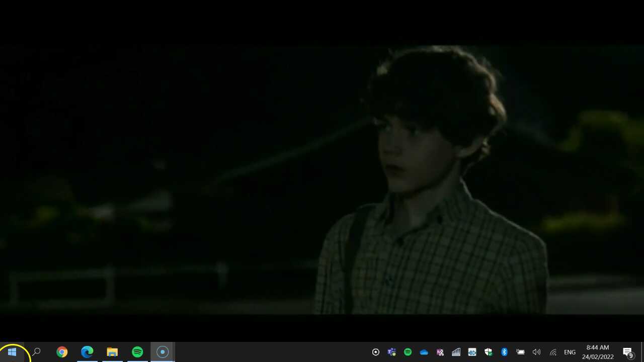Open OneDrive from the system tray
Viewport: 644px width, 362px height.
point(424,352)
